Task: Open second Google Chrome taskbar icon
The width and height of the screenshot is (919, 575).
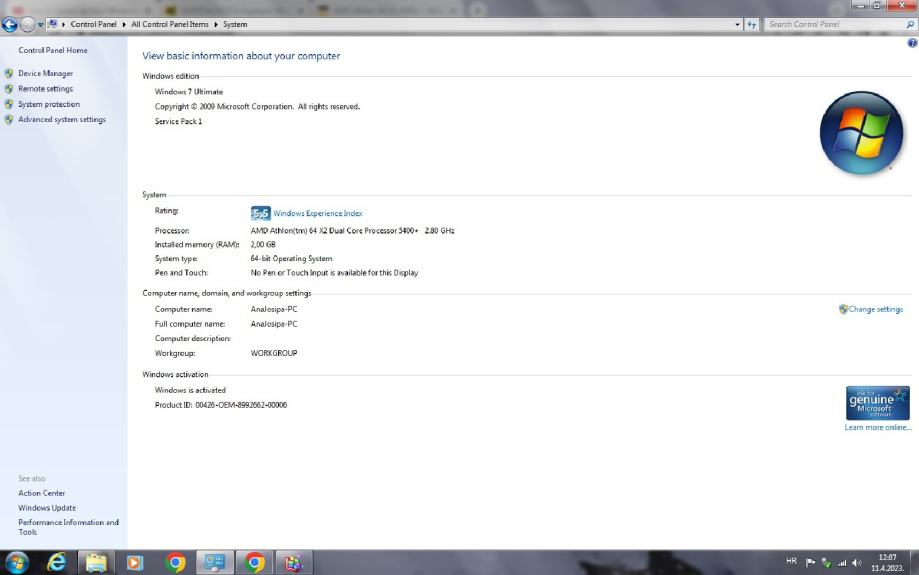Action: pyautogui.click(x=254, y=563)
